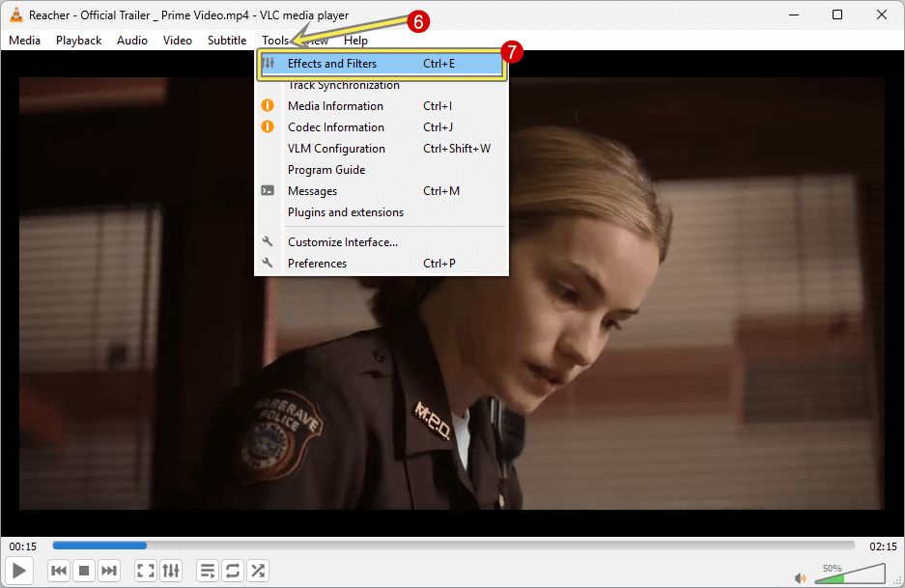Viewport: 905px width, 588px height.
Task: Open the Messages window
Action: click(382, 191)
